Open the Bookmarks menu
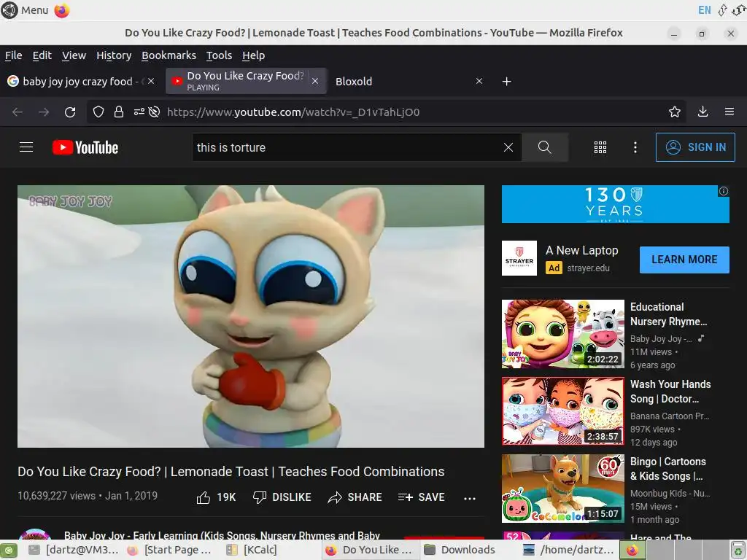The image size is (747, 560). tap(169, 55)
